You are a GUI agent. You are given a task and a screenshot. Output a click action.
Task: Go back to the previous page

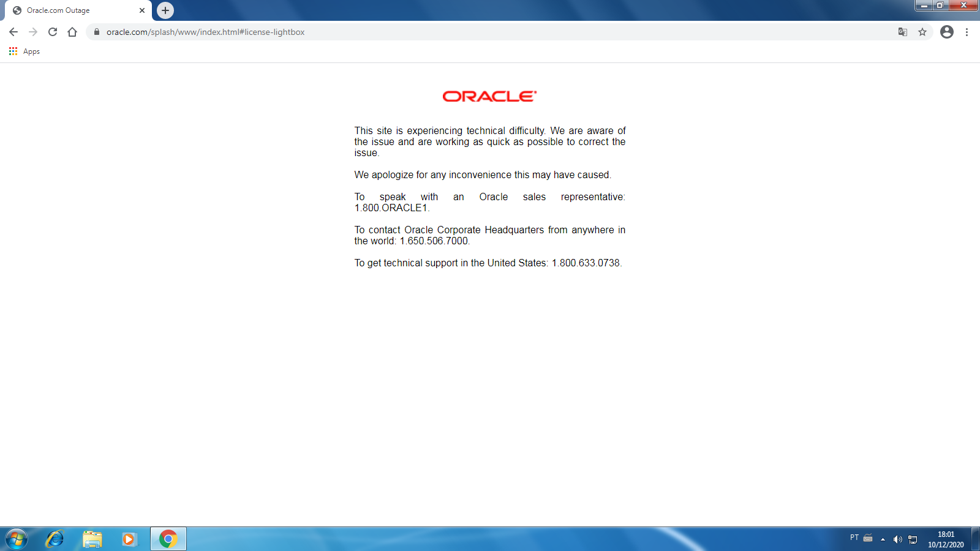click(13, 32)
